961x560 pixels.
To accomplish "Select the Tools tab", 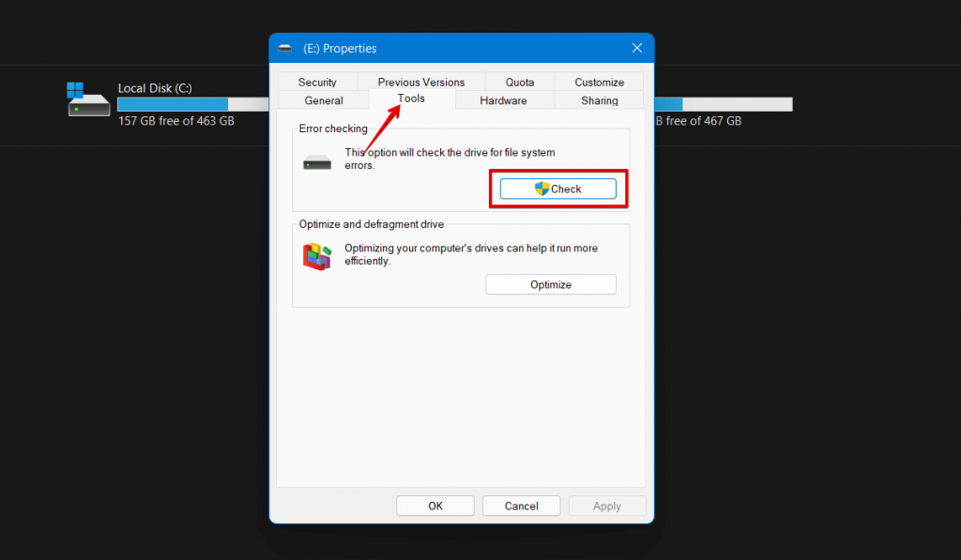I will point(410,98).
